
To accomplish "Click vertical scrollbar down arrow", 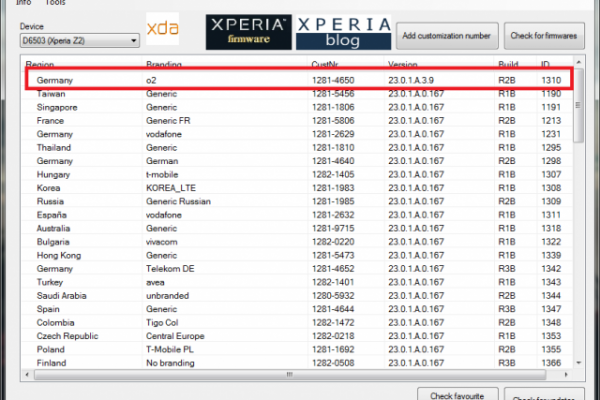I will (x=579, y=362).
